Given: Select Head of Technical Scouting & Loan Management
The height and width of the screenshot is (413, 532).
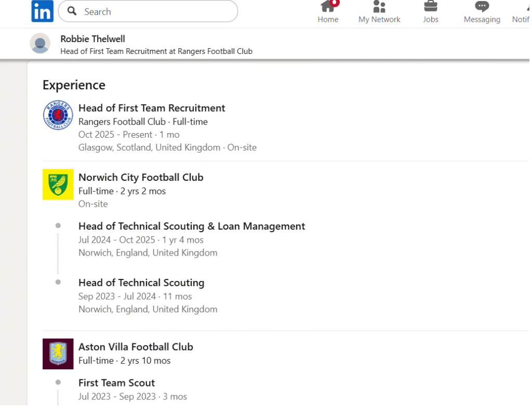Looking at the screenshot, I should pyautogui.click(x=192, y=226).
